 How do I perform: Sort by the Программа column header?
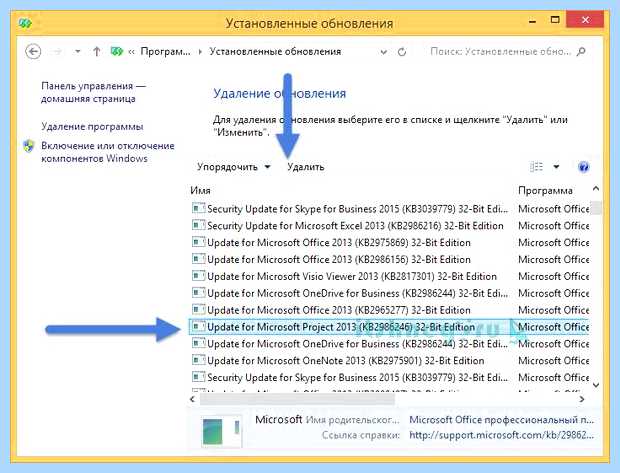[545, 191]
